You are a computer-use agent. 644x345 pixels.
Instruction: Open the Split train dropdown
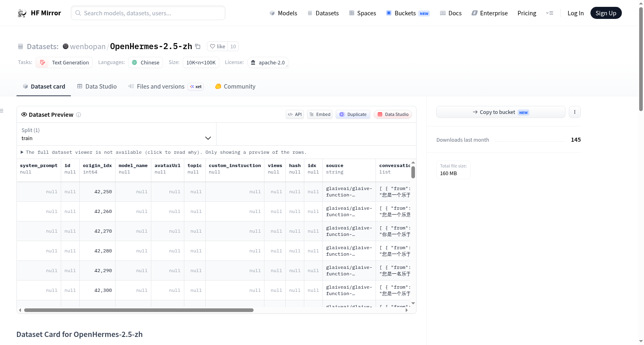pyautogui.click(x=116, y=134)
